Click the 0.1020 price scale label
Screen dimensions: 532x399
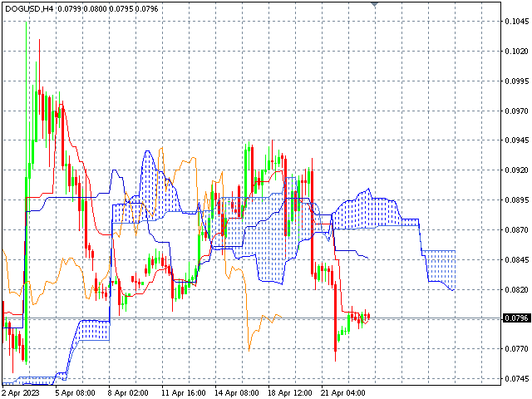[516, 52]
